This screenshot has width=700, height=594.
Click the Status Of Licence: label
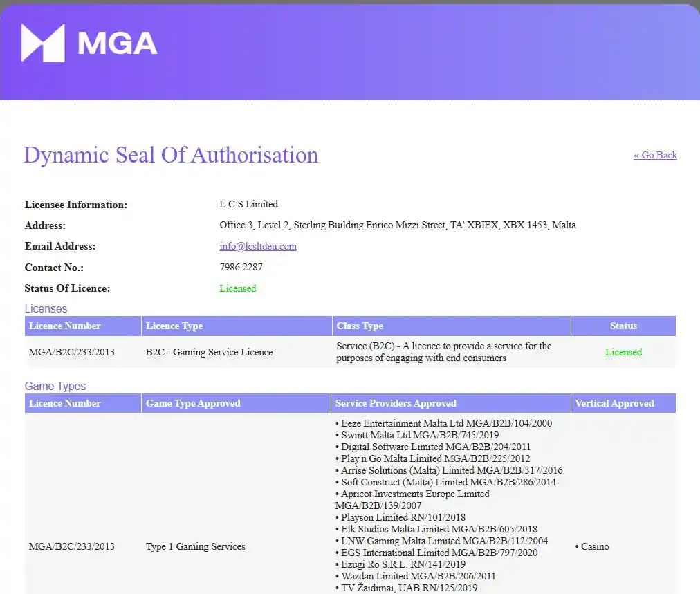point(67,288)
